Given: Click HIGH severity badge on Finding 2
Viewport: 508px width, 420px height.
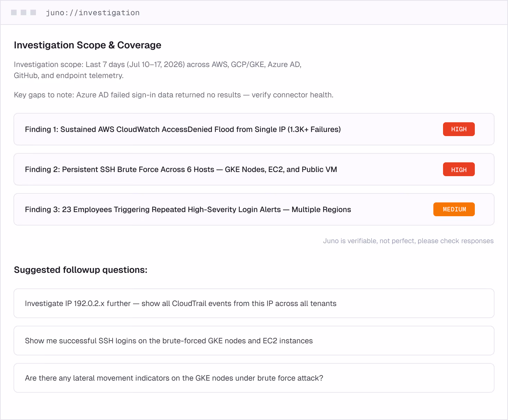Looking at the screenshot, I should pos(459,169).
